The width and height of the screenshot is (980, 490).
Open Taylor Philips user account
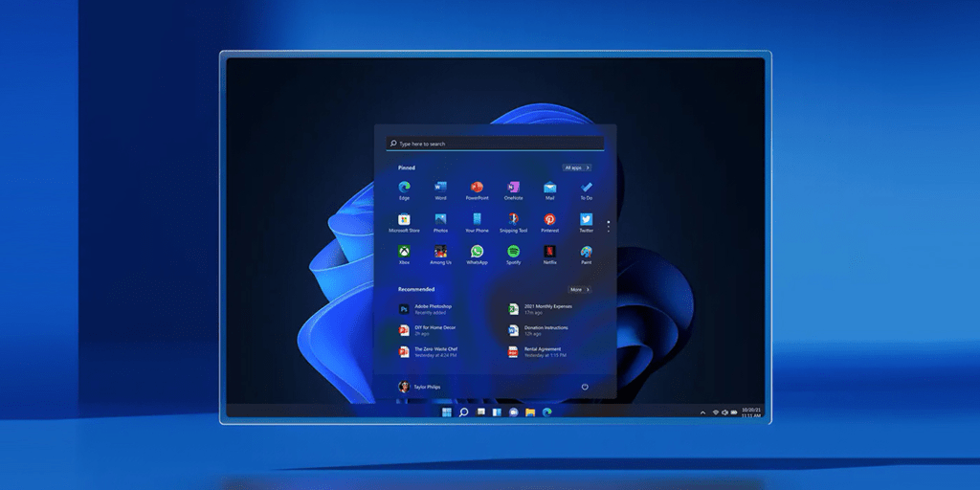pos(419,387)
